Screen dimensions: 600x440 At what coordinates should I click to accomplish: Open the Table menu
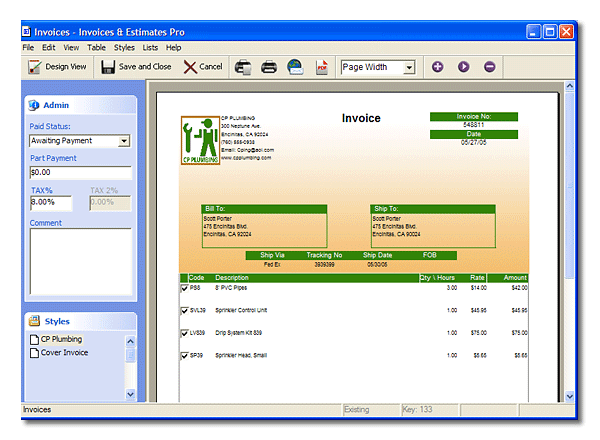96,47
